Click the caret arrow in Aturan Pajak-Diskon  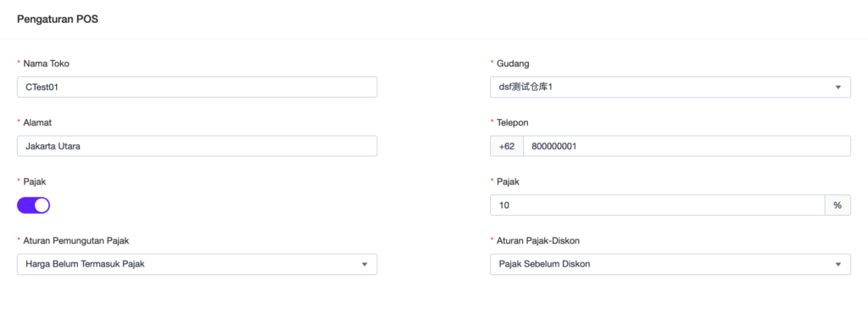click(838, 265)
